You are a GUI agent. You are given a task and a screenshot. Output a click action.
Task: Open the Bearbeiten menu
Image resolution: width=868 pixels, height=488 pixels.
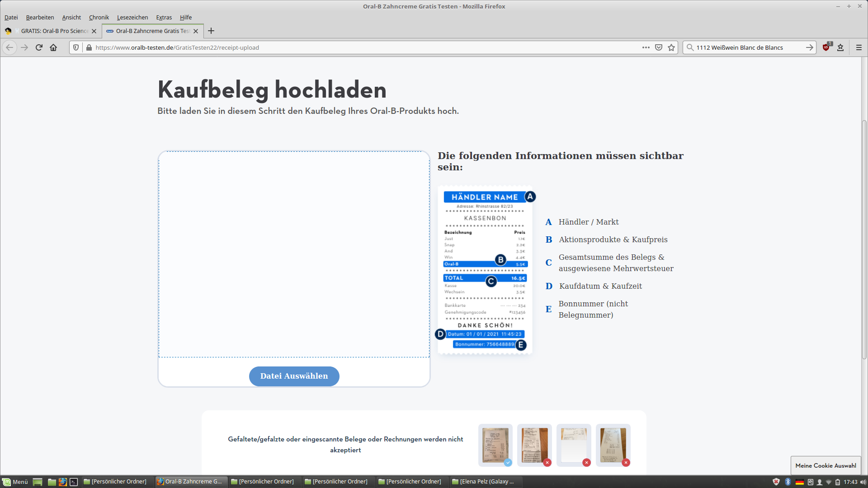click(x=40, y=17)
